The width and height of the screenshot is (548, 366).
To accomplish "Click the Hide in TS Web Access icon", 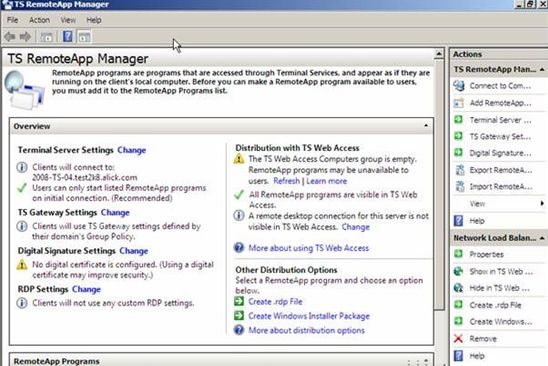I will [x=459, y=288].
